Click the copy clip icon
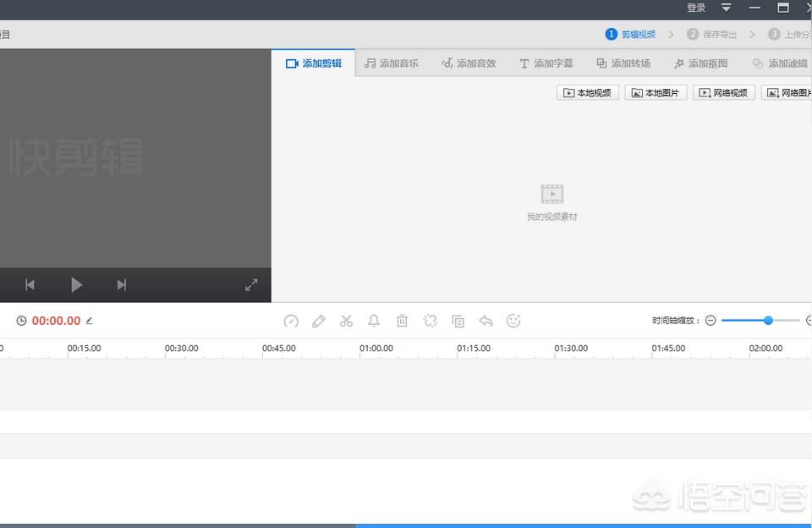The width and height of the screenshot is (812, 528). pos(458,322)
